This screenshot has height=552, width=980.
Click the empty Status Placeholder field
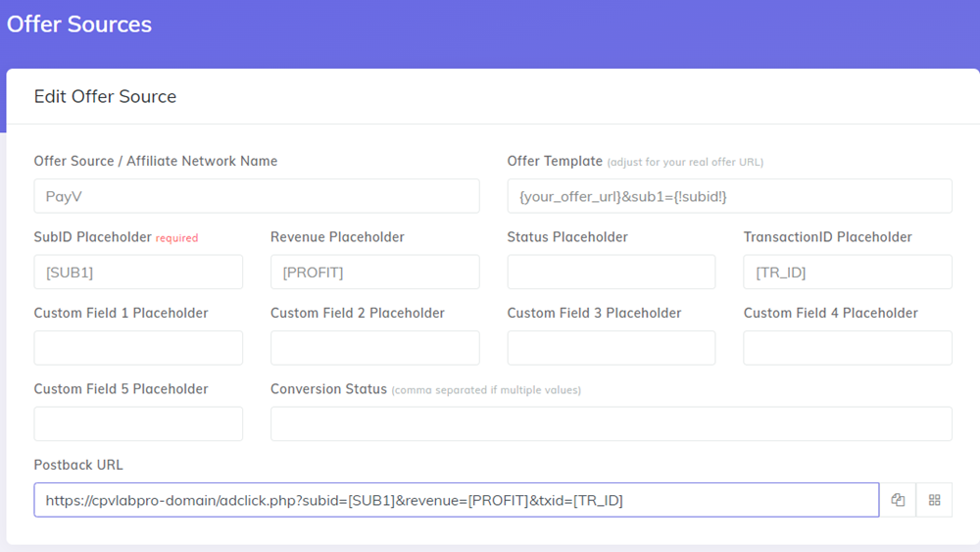[612, 272]
